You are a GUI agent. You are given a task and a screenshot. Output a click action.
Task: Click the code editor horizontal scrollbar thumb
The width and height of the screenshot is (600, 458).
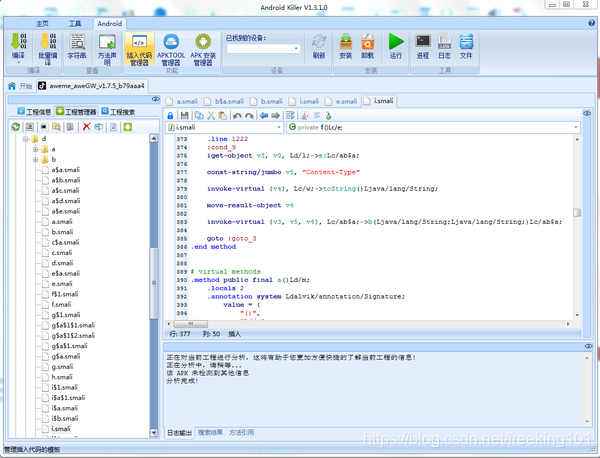tap(191, 324)
